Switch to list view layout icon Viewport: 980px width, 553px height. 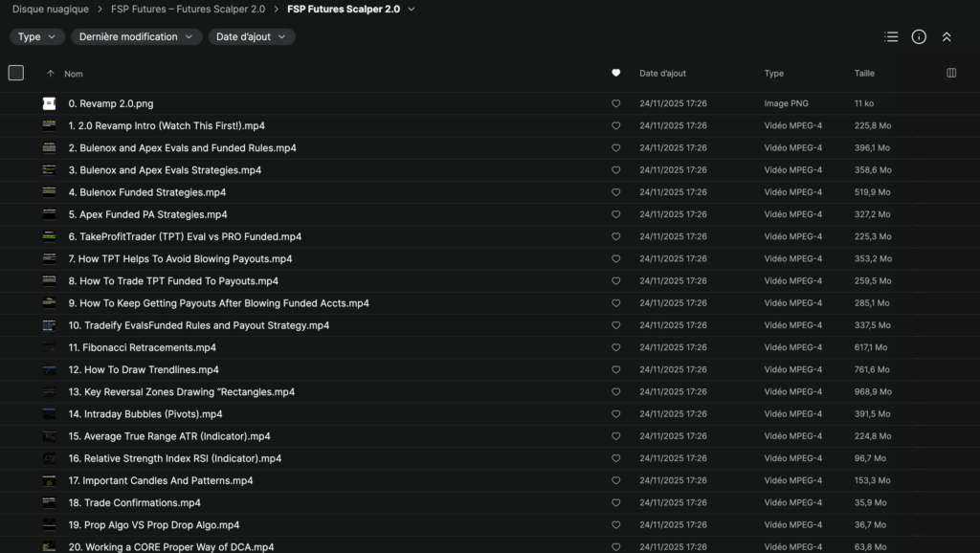tap(891, 36)
